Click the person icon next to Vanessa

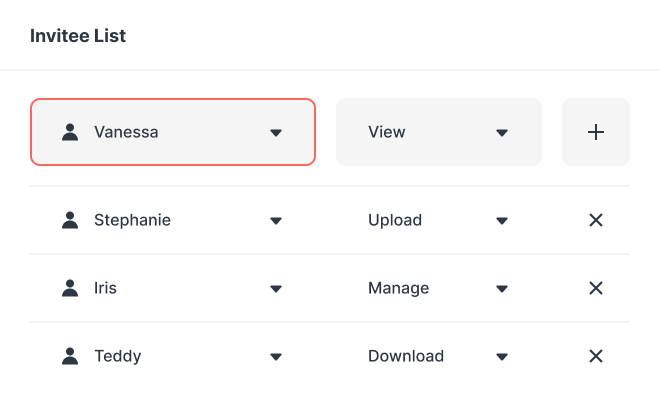70,132
